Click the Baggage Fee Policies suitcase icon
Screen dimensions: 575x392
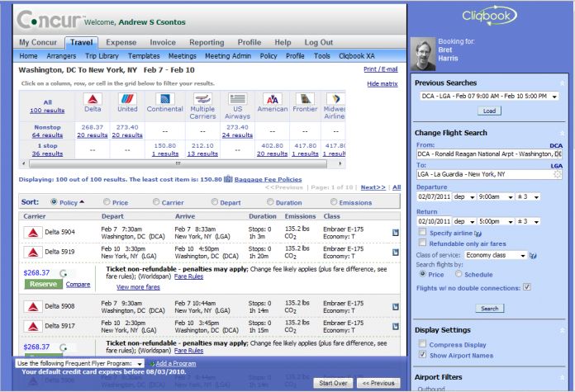click(x=228, y=179)
